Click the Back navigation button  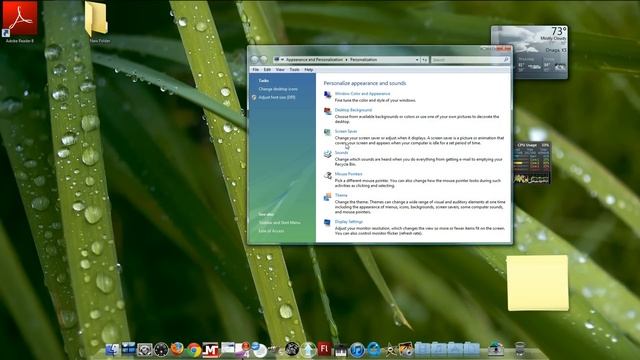pyautogui.click(x=255, y=60)
